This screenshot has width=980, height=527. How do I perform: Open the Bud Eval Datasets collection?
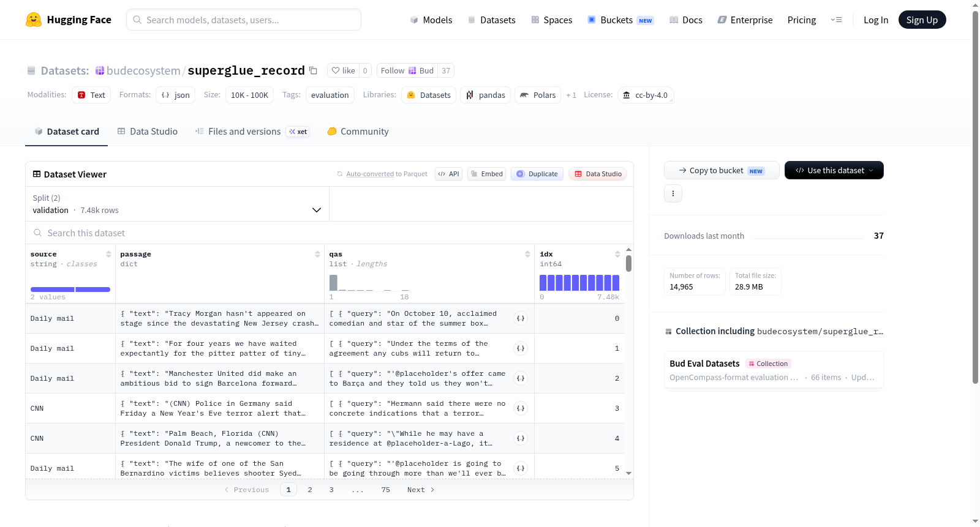tap(774, 370)
